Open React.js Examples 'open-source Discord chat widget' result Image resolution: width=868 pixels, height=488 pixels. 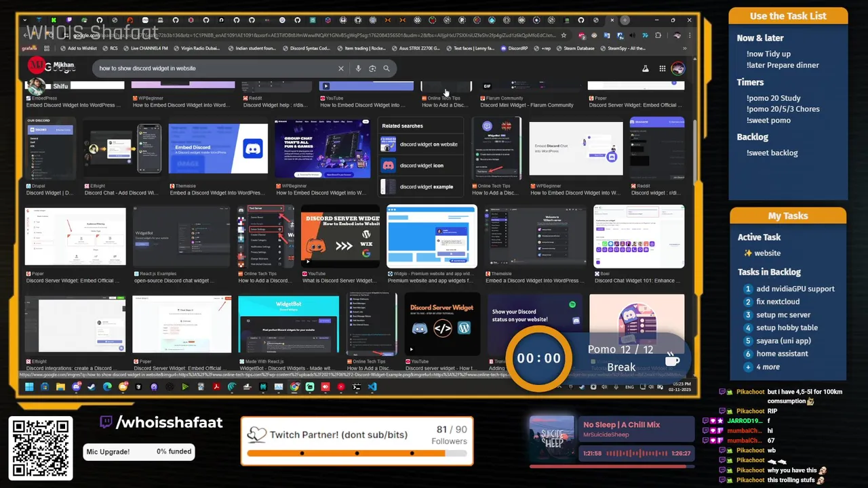pos(182,237)
